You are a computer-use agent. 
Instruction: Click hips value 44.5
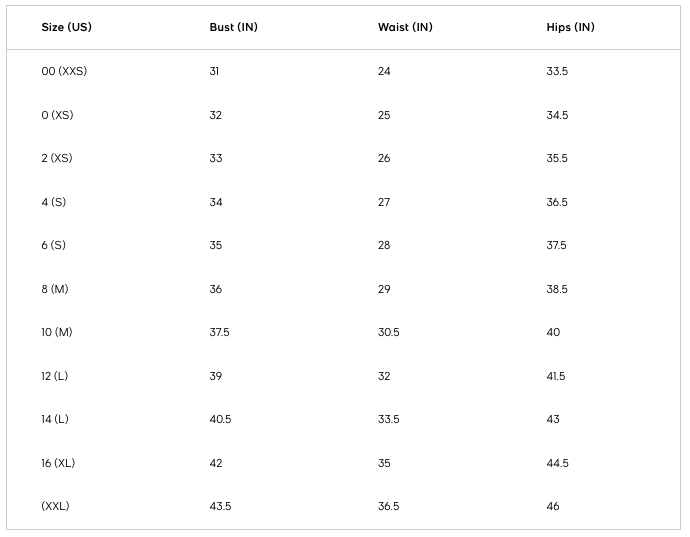pos(558,463)
